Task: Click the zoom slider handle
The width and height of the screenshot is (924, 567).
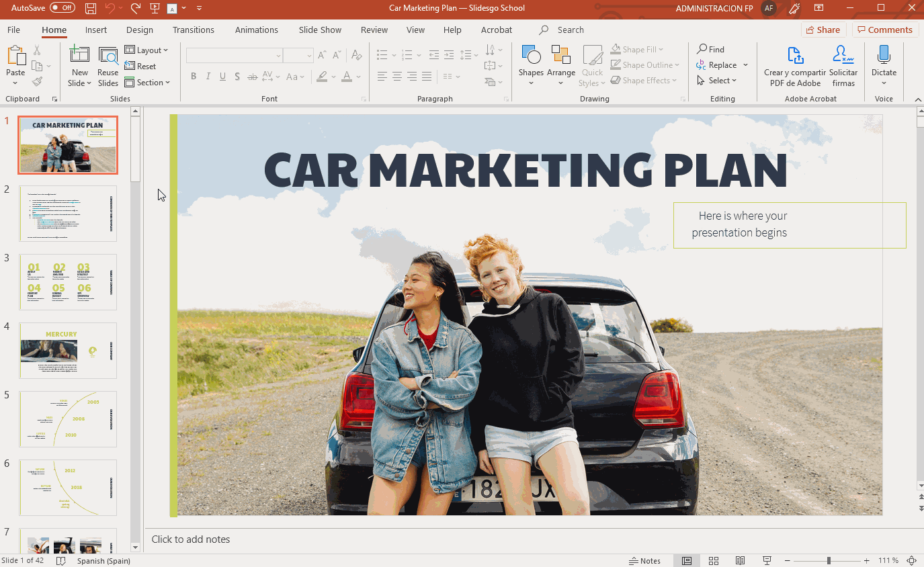Action: pos(829,560)
